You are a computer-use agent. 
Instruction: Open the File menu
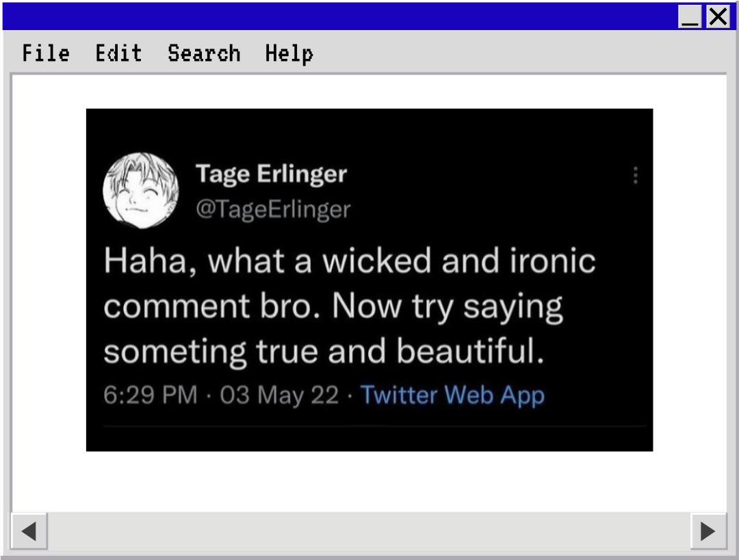click(x=46, y=53)
